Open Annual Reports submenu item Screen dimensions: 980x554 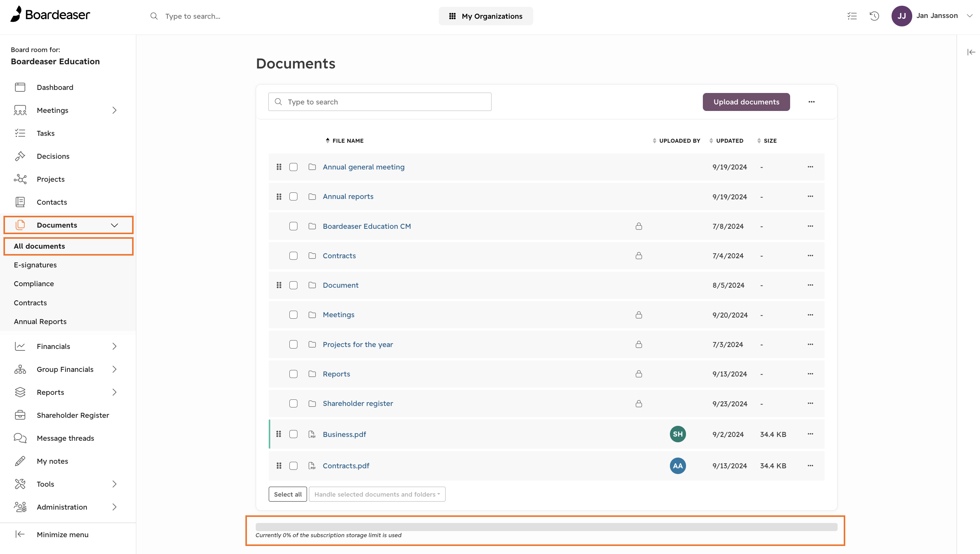coord(40,322)
